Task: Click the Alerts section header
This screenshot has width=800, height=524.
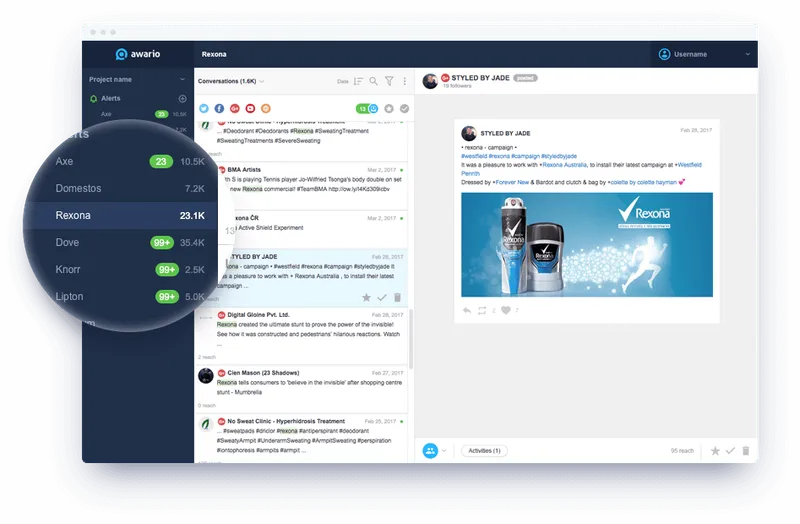Action: pos(110,98)
